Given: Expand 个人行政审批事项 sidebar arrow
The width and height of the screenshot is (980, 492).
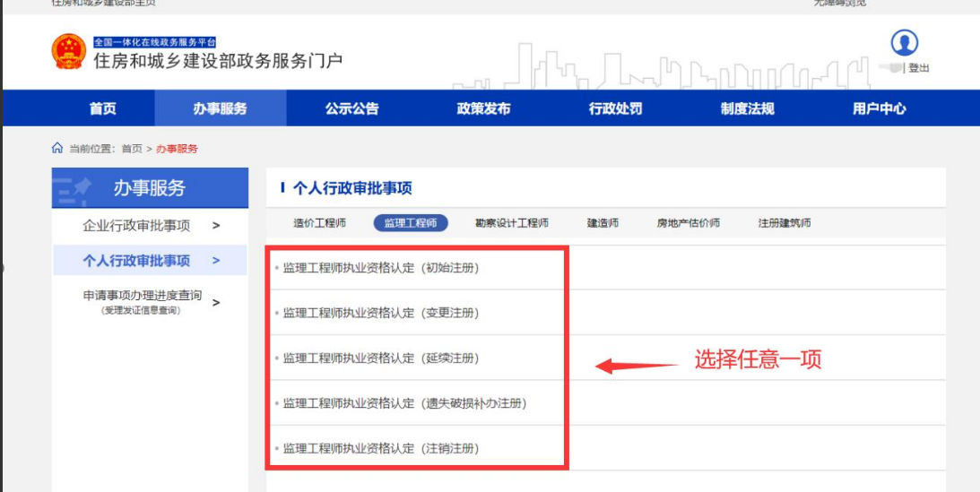Looking at the screenshot, I should (x=216, y=261).
